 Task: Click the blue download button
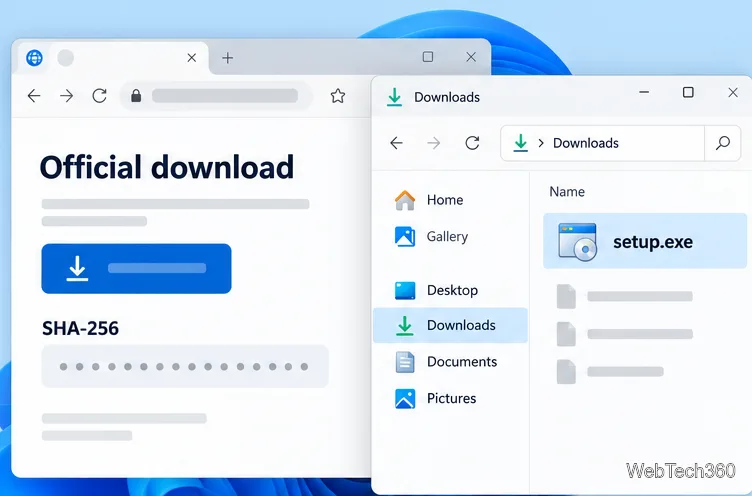pyautogui.click(x=137, y=268)
